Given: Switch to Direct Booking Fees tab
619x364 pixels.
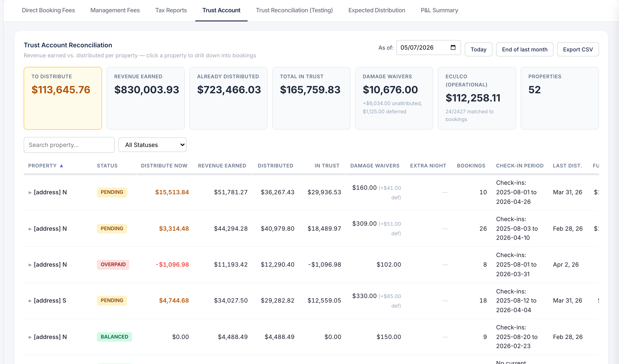Looking at the screenshot, I should (48, 10).
